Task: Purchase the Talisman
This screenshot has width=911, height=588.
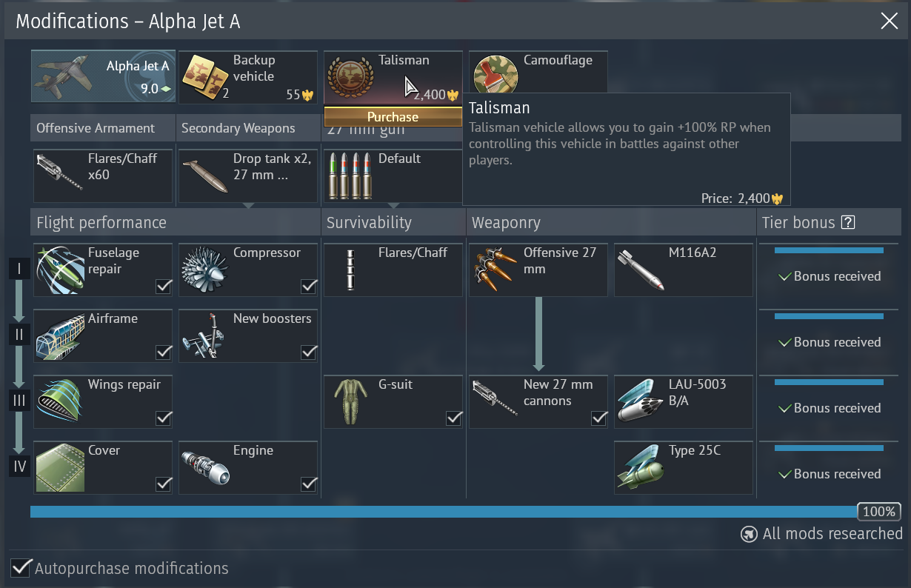Action: pos(393,117)
